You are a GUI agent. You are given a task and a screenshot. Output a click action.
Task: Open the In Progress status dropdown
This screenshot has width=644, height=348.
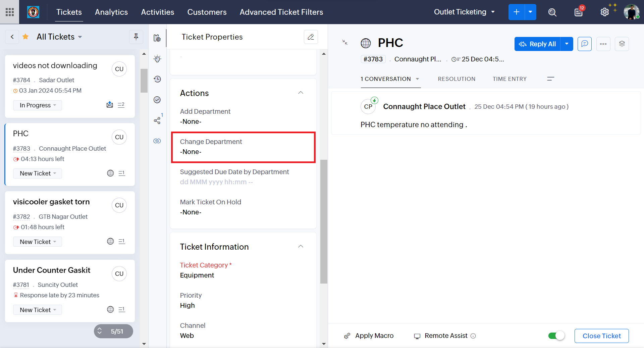point(38,105)
